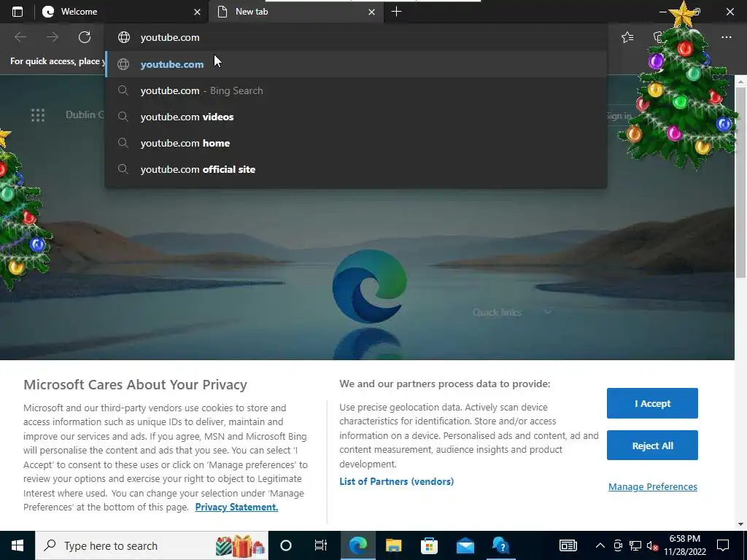The width and height of the screenshot is (747, 560).
Task: Show hidden system tray icons
Action: [x=600, y=545]
